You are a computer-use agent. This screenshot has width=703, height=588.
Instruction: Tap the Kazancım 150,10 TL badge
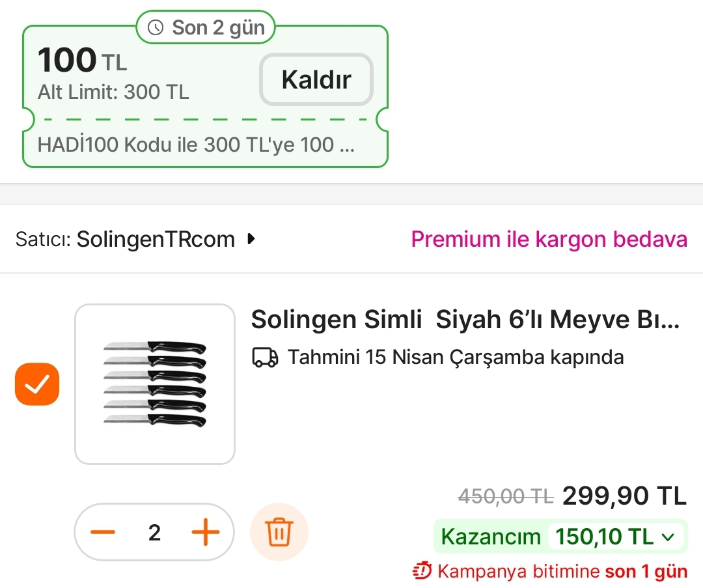click(560, 537)
